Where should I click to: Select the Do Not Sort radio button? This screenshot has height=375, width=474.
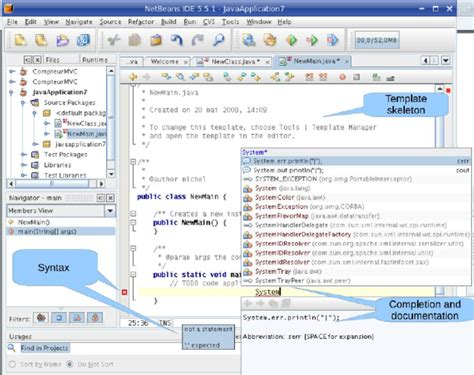[x=70, y=364]
